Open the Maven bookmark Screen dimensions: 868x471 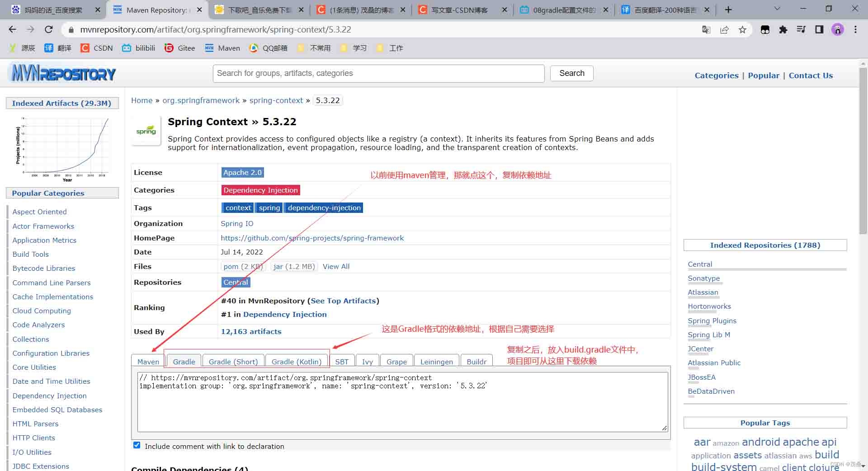coord(222,48)
